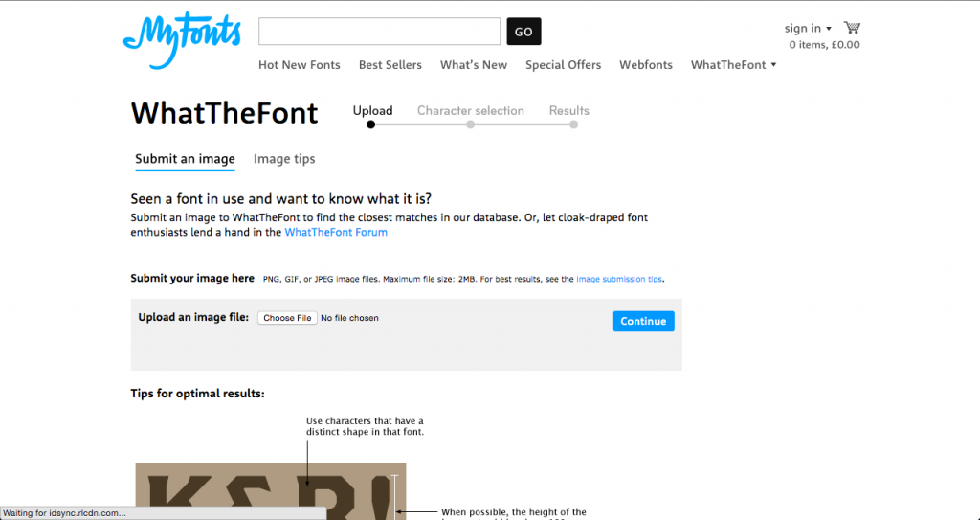Viewport: 980px width, 520px height.
Task: Click the GO search button
Action: (523, 32)
